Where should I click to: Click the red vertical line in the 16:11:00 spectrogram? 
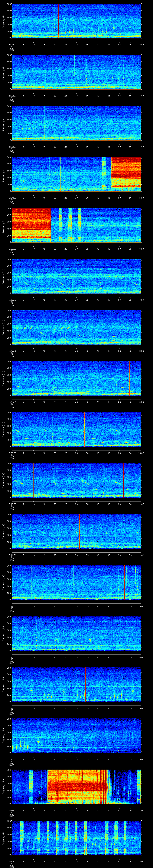79,531
